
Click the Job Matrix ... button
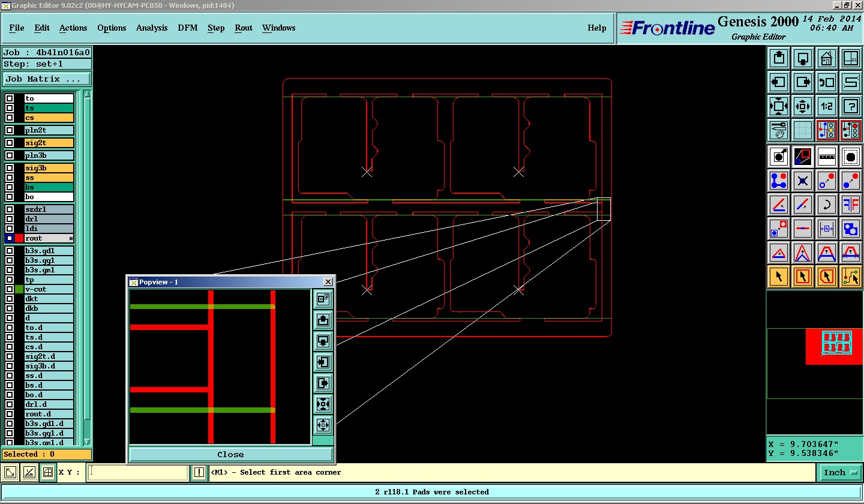[x=47, y=79]
